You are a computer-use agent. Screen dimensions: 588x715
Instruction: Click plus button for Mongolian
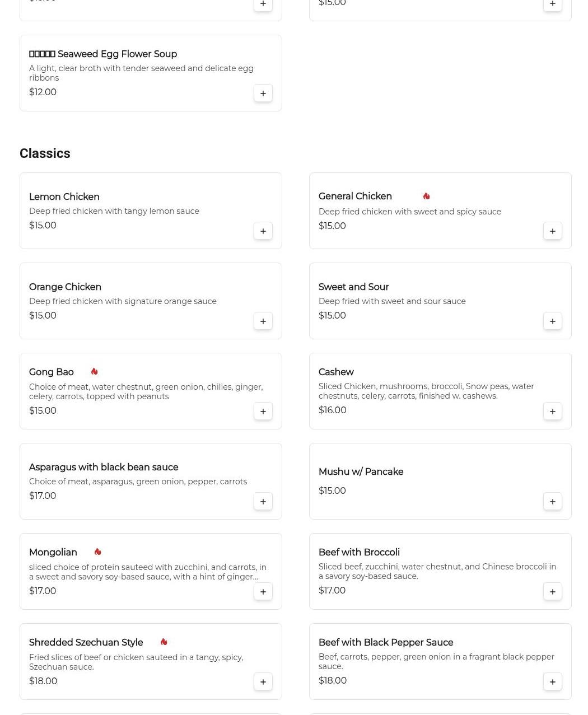coord(263,591)
